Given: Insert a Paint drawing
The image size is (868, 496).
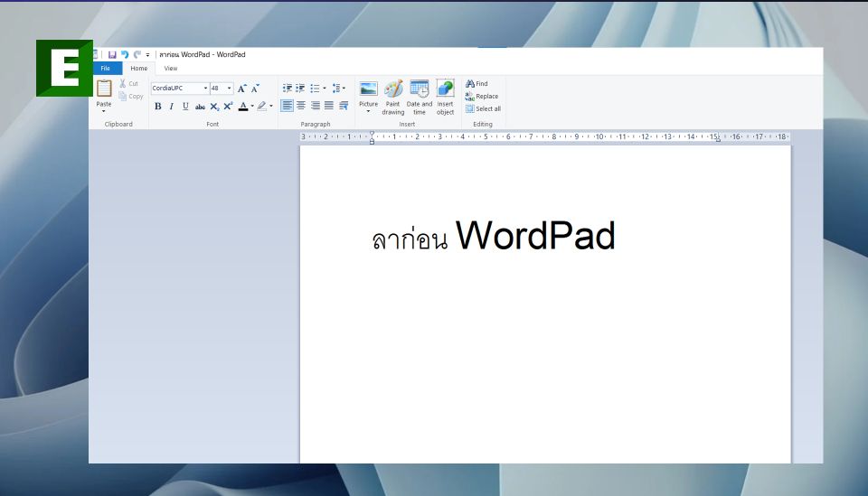Looking at the screenshot, I should (x=393, y=98).
